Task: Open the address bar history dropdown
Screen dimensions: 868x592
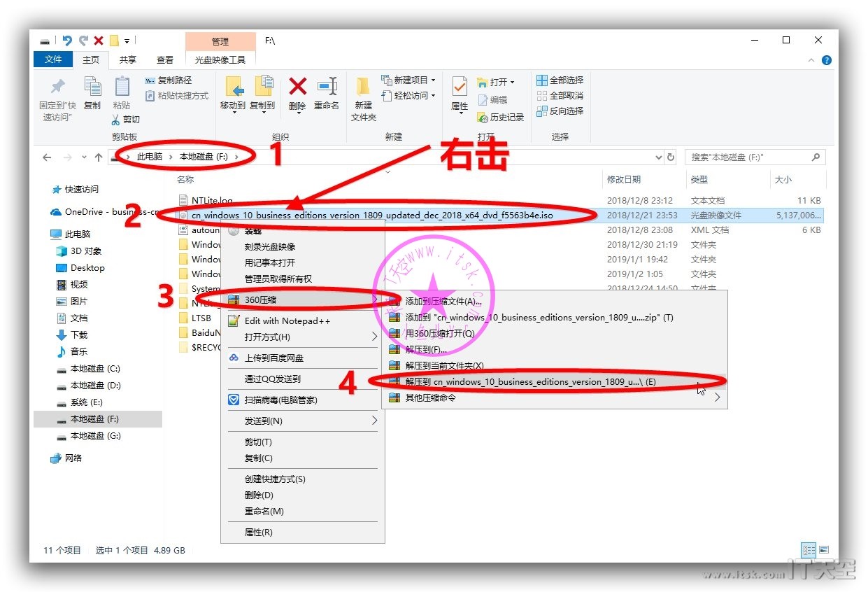Action: point(659,157)
